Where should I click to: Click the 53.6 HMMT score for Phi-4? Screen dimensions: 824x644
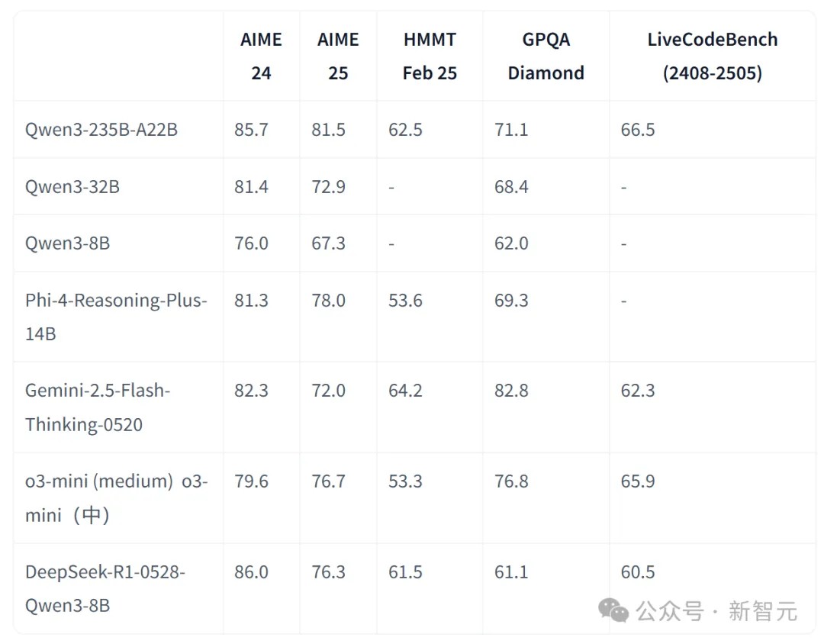pos(405,300)
